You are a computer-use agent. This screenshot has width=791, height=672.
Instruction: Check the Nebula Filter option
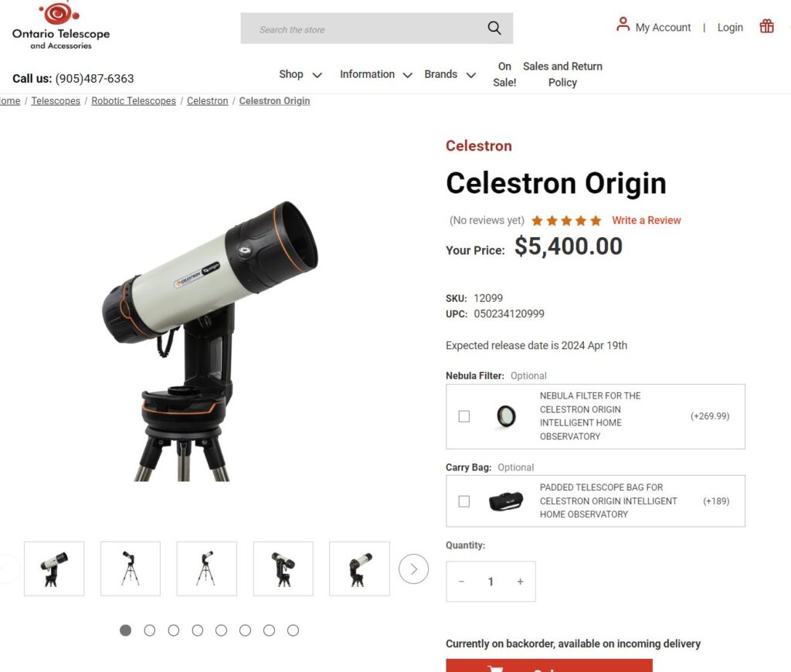464,416
